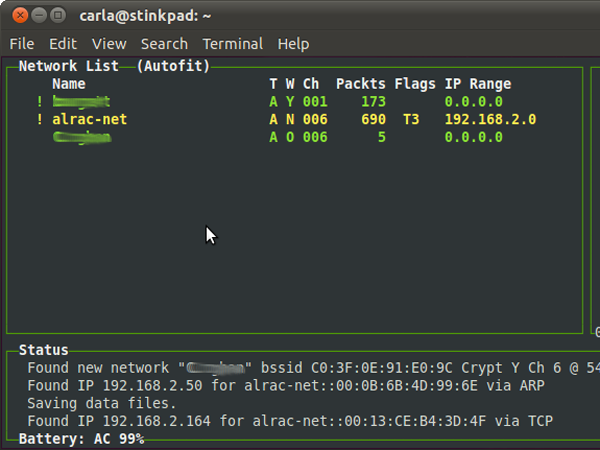The width and height of the screenshot is (600, 450).
Task: Open the File menu
Action: (22, 44)
